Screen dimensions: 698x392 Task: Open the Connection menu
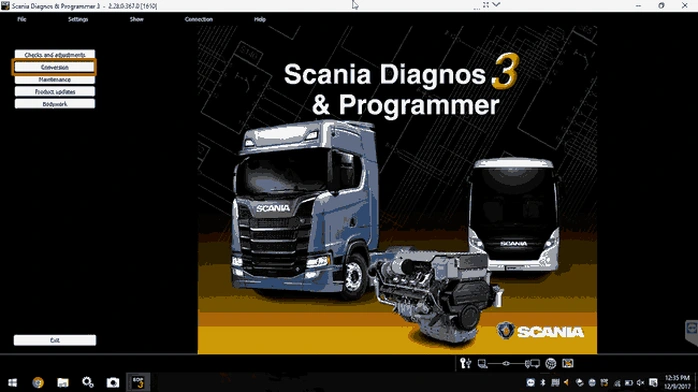click(199, 19)
